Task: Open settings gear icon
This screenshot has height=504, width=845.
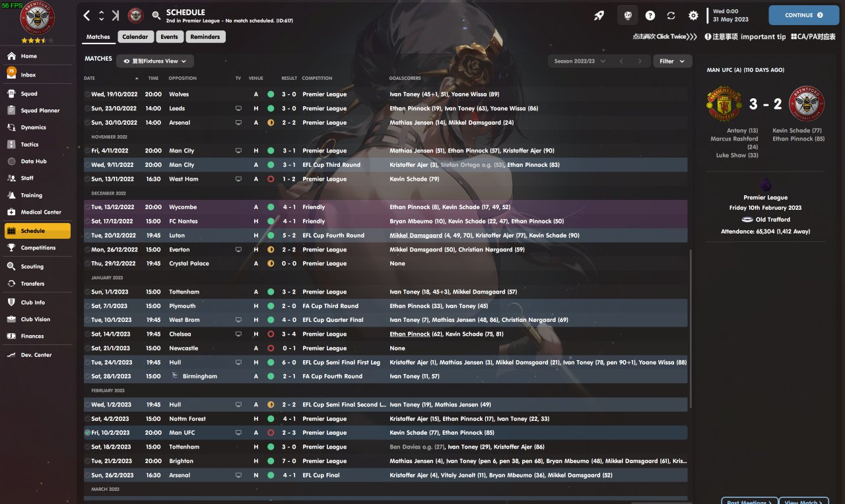Action: (693, 15)
